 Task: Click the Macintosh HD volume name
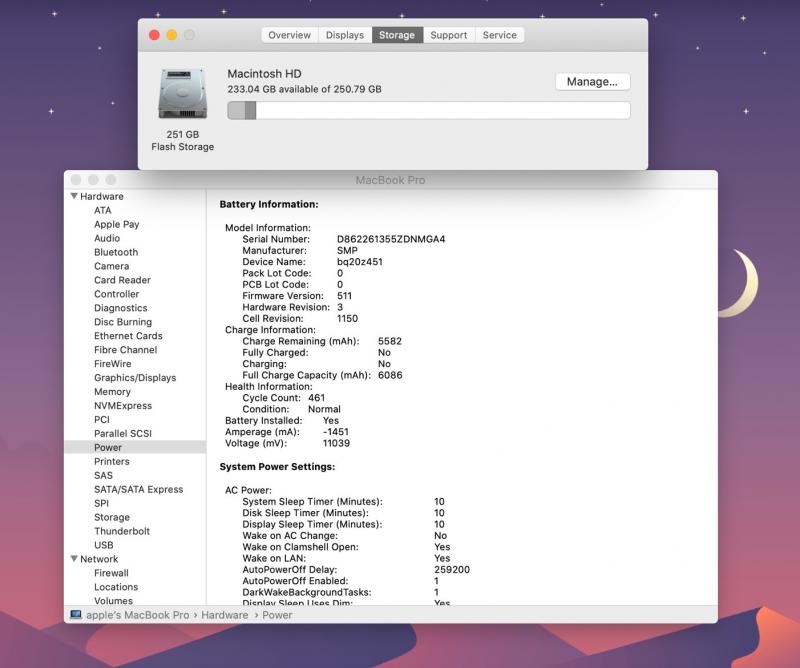(x=264, y=73)
